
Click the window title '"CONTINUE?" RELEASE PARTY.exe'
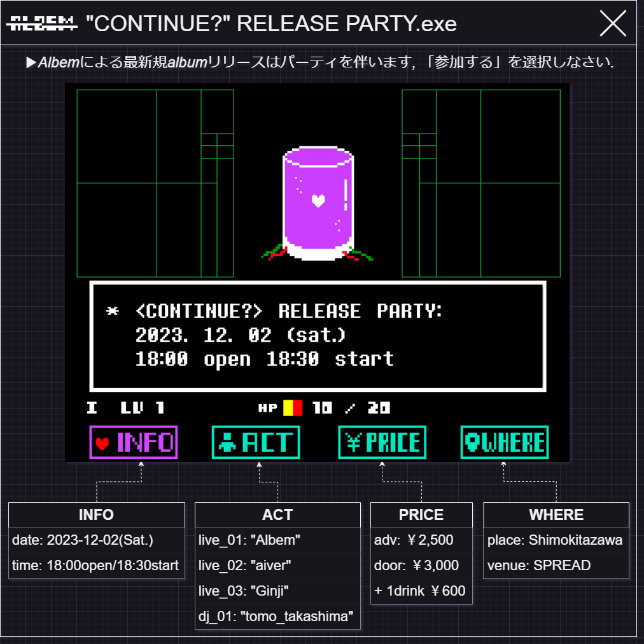point(271,24)
